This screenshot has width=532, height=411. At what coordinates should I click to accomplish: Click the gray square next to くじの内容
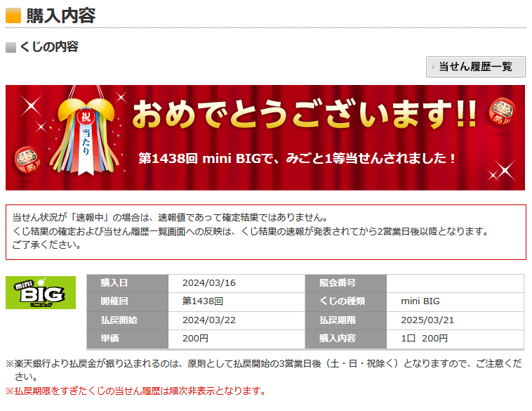[x=11, y=47]
